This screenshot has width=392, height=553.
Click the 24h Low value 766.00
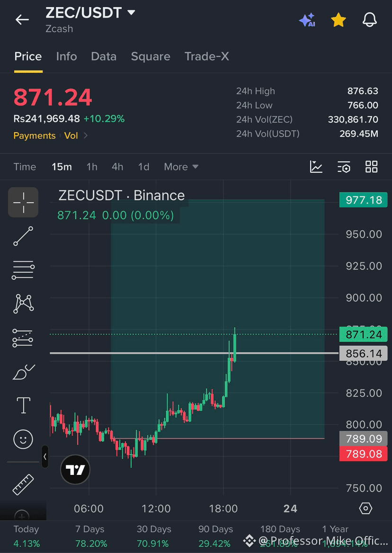point(363,105)
